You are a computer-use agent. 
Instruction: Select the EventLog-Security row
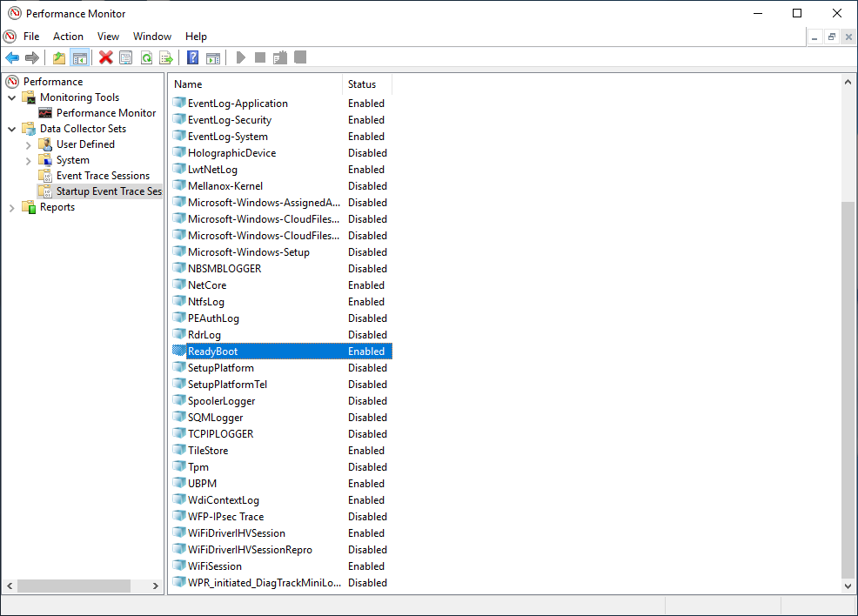pos(282,120)
